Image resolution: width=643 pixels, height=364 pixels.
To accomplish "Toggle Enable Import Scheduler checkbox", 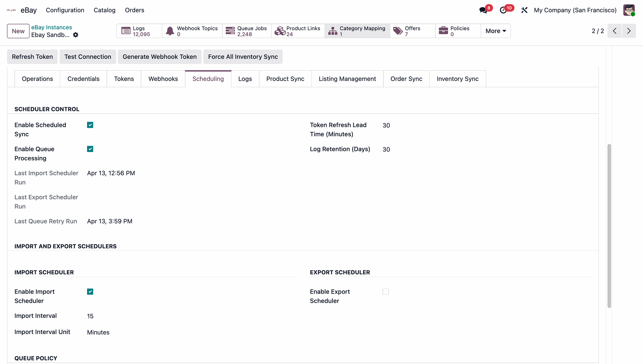I will pos(90,292).
